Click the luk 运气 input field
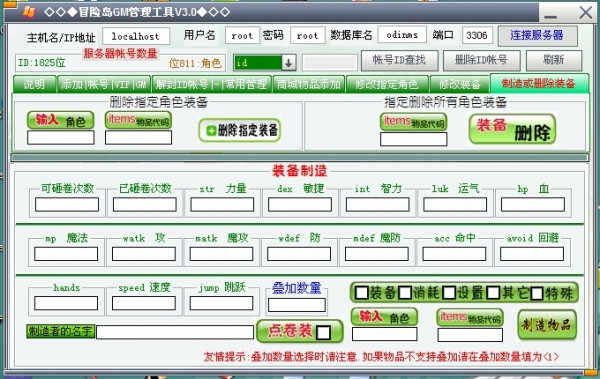 [455, 204]
